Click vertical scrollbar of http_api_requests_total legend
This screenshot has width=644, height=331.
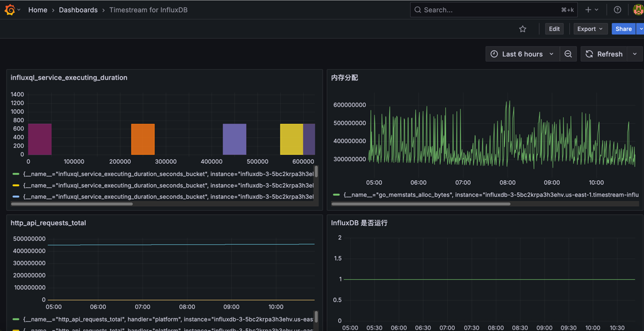click(x=317, y=317)
